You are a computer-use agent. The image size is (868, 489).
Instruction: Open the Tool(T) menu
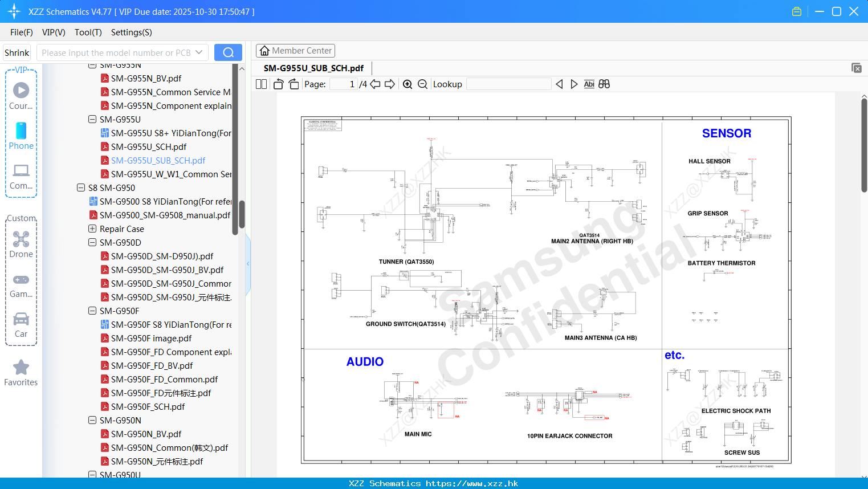88,32
